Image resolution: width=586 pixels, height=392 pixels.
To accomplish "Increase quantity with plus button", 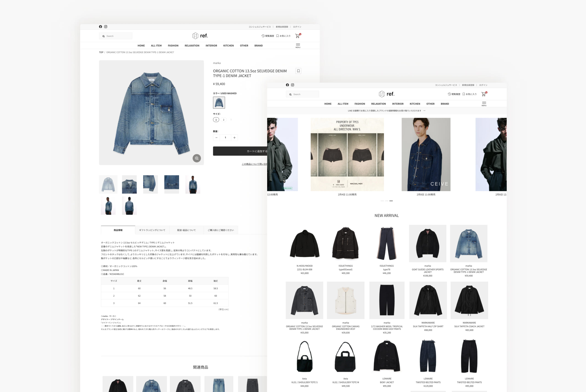I will pyautogui.click(x=234, y=138).
